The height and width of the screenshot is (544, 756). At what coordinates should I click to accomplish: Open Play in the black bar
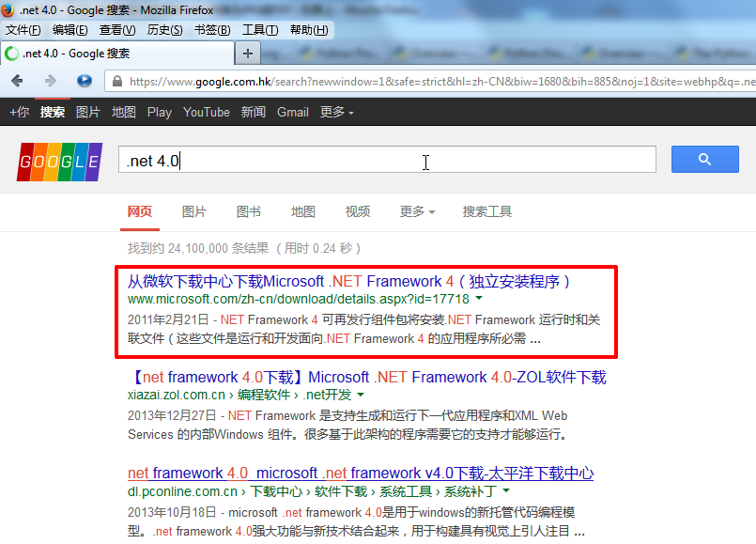[159, 112]
